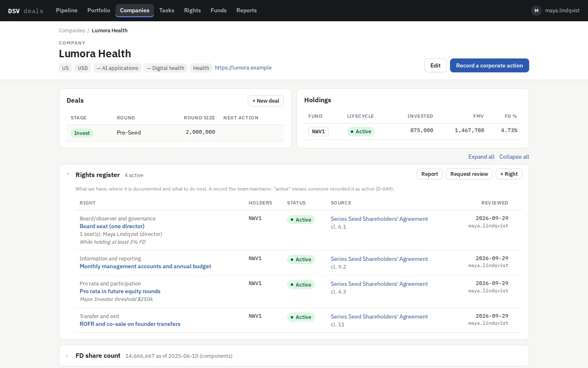Viewport: 588px width, 368px height.
Task: Open the Pipeline tab
Action: pyautogui.click(x=67, y=10)
